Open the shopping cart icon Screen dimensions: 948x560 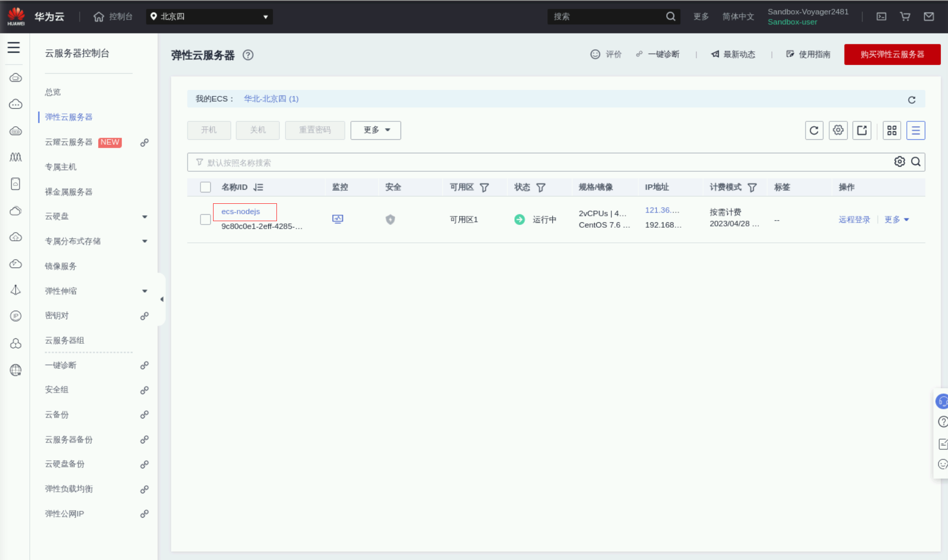coord(905,17)
